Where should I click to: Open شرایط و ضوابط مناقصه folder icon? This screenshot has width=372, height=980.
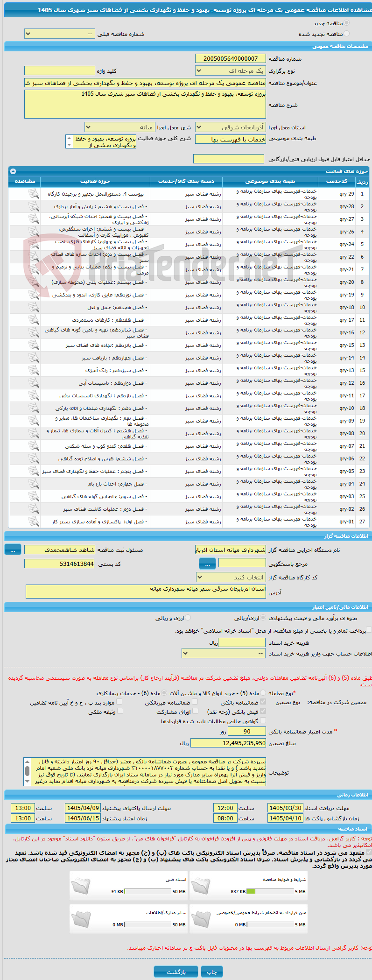(x=201, y=886)
